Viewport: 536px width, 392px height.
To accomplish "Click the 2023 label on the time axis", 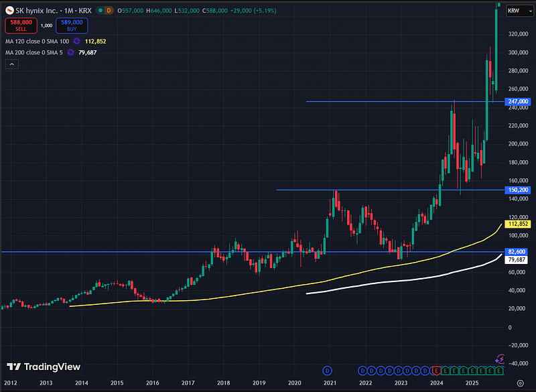I will coord(401,383).
